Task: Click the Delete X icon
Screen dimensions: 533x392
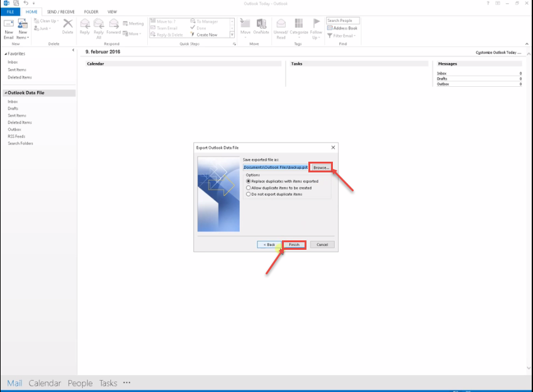Action: pyautogui.click(x=67, y=24)
